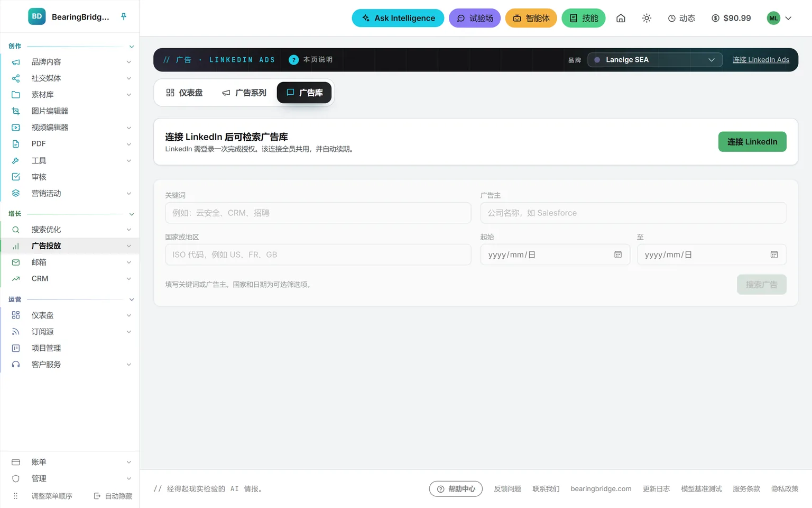Viewport: 812px width, 508px height.
Task: Open the Laneige SEA brand dropdown
Action: click(x=655, y=60)
